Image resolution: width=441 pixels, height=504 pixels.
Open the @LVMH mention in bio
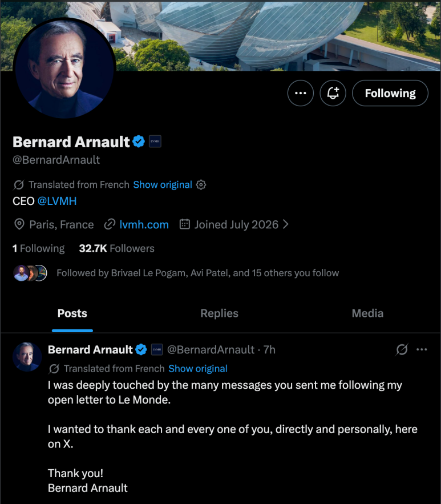(57, 201)
